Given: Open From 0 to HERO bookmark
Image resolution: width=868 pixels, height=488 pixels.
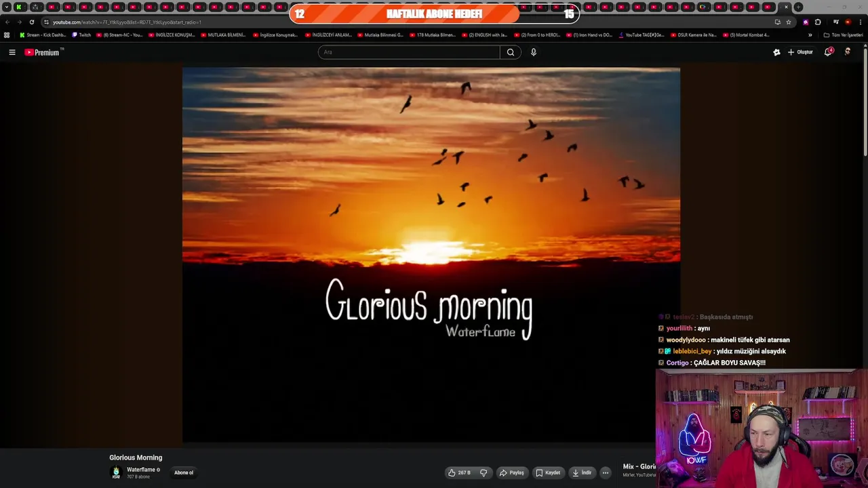Looking at the screenshot, I should (x=537, y=35).
